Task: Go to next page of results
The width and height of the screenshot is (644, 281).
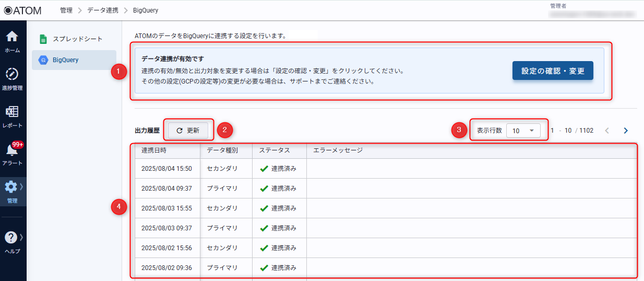Action: [x=626, y=131]
